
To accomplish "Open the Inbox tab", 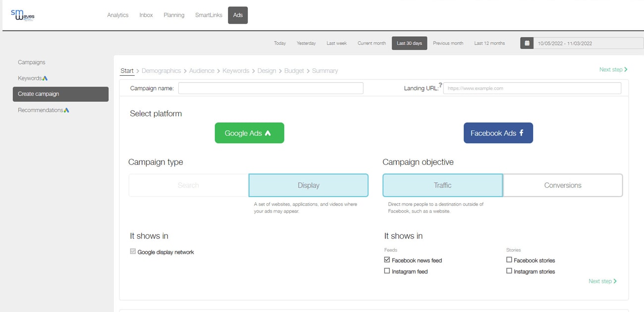I will coord(146,15).
